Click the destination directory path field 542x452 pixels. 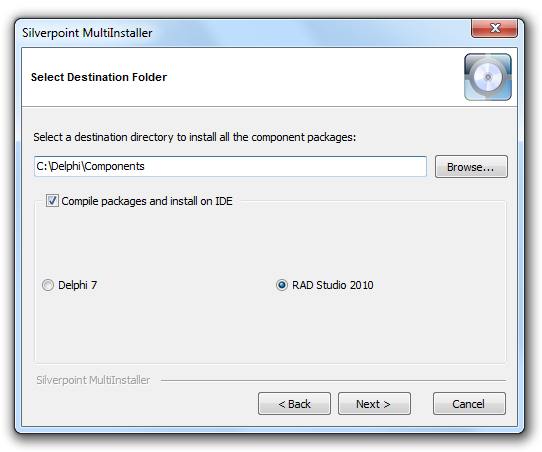[230, 166]
